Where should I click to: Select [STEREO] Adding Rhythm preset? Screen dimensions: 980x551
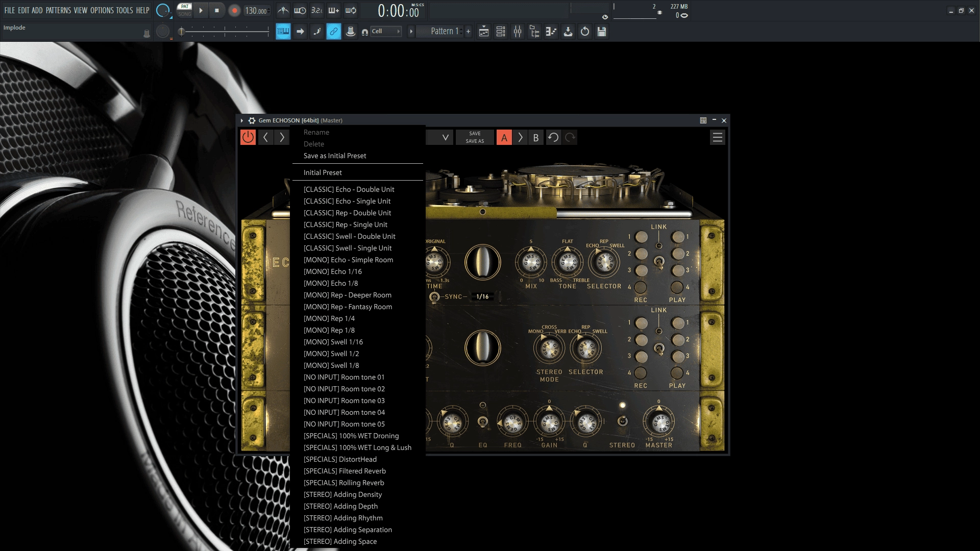click(358, 518)
